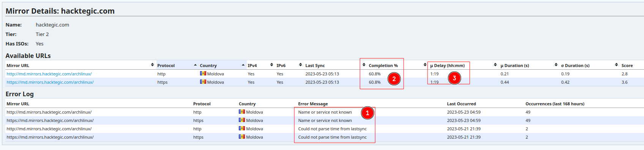Click Last Sync time in https row
This screenshot has width=644, height=150.
tap(322, 82)
